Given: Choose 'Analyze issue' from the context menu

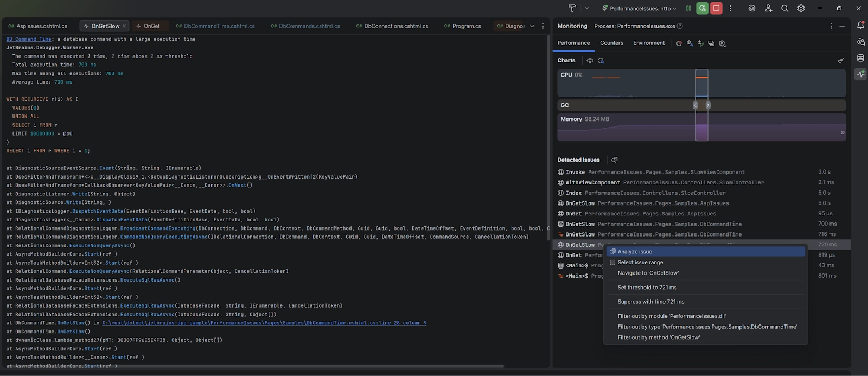Looking at the screenshot, I should pyautogui.click(x=635, y=252).
